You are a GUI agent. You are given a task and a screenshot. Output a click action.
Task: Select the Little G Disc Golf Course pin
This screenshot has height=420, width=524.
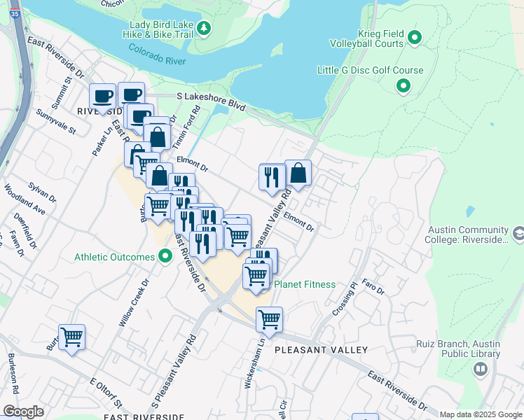[403, 86]
